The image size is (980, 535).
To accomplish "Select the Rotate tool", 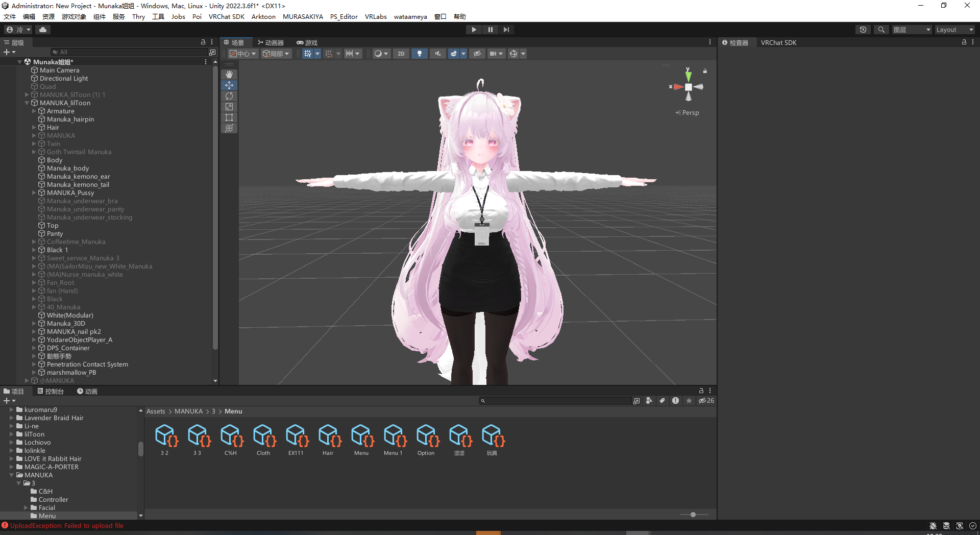I will [229, 96].
